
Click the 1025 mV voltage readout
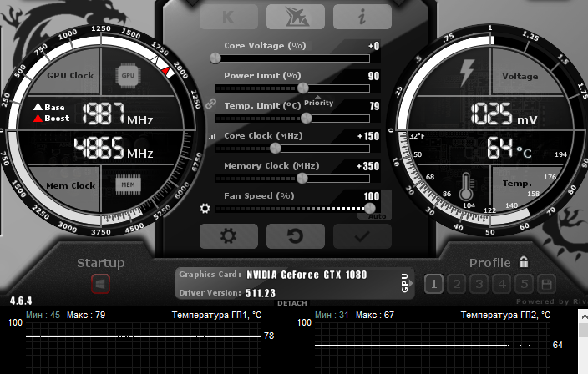click(x=504, y=114)
